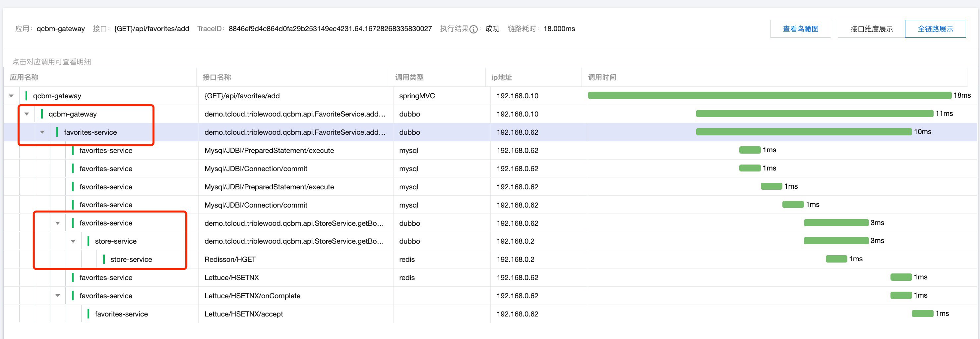This screenshot has height=339, width=980.
Task: Select the 1ms bar of Lettuce/HSETNX/accept row
Action: pos(922,314)
